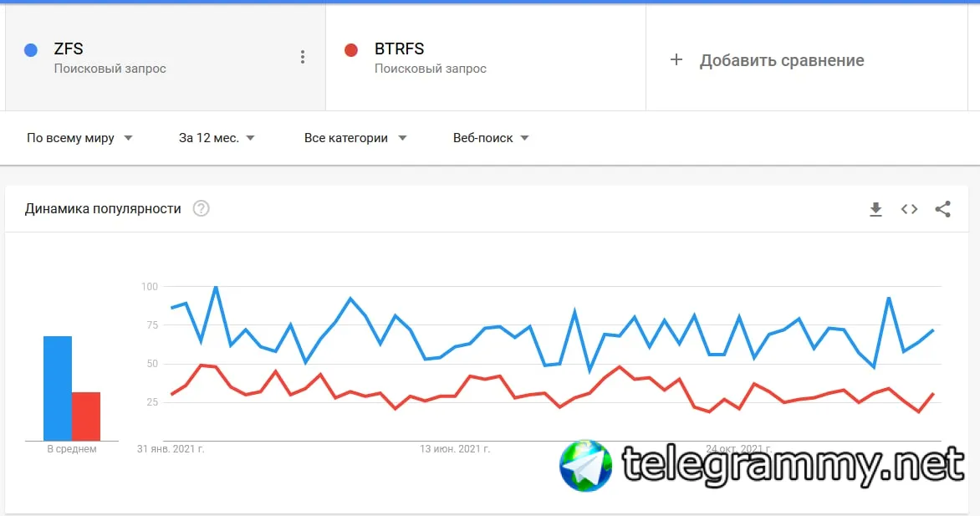Click the blue ZFS average bar

pos(58,388)
